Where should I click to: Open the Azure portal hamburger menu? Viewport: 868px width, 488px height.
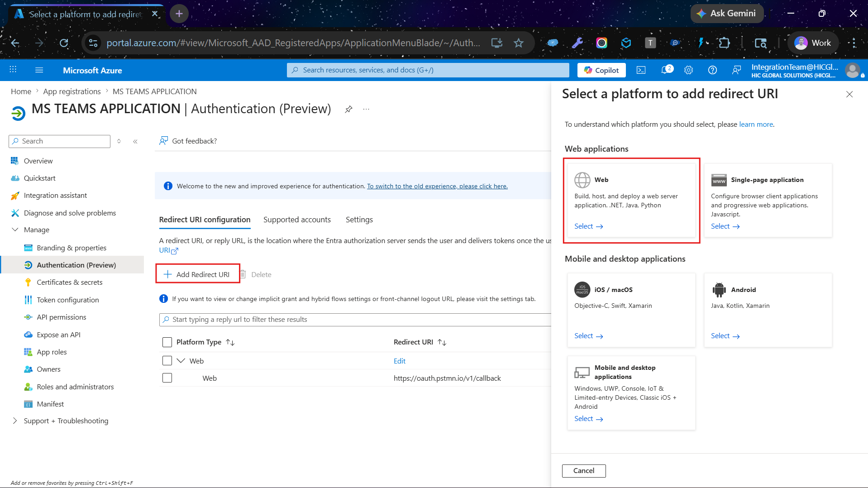pyautogui.click(x=39, y=70)
